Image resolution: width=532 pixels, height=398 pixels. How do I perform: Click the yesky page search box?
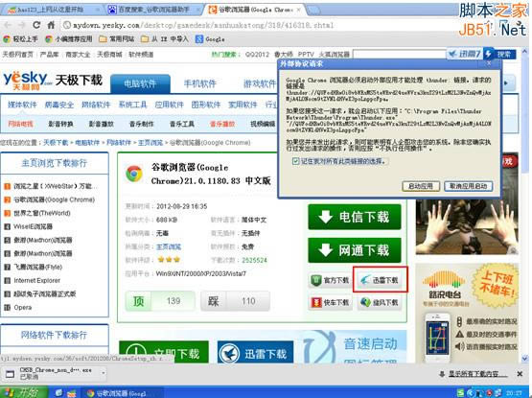pyautogui.click(x=400, y=54)
